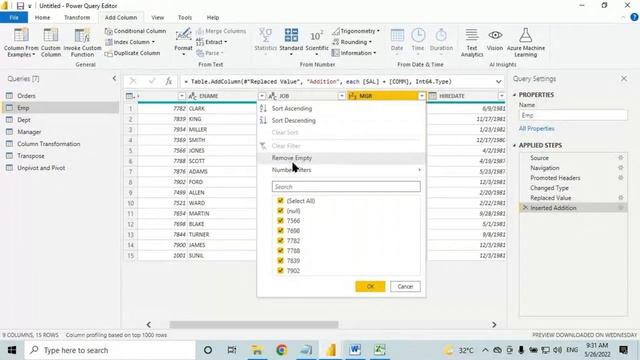Click the Time icon in the ribbon
The height and width of the screenshot is (360, 640).
coord(418,36)
